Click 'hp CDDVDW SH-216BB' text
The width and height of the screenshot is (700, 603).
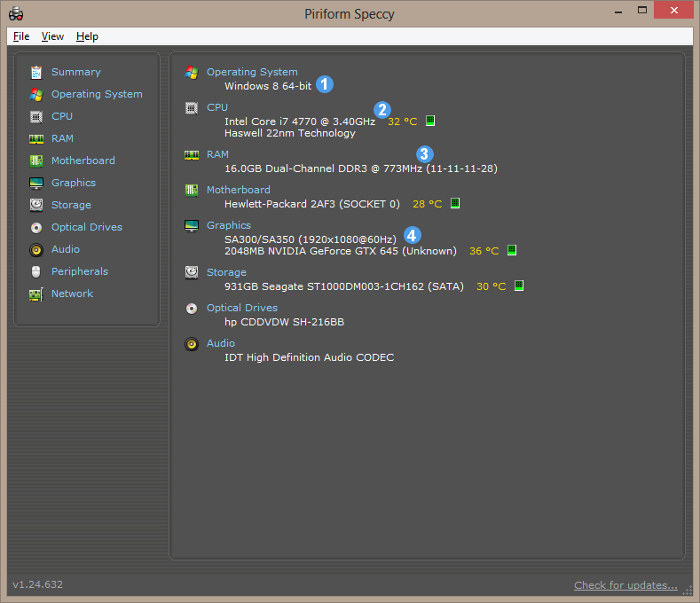tap(285, 322)
